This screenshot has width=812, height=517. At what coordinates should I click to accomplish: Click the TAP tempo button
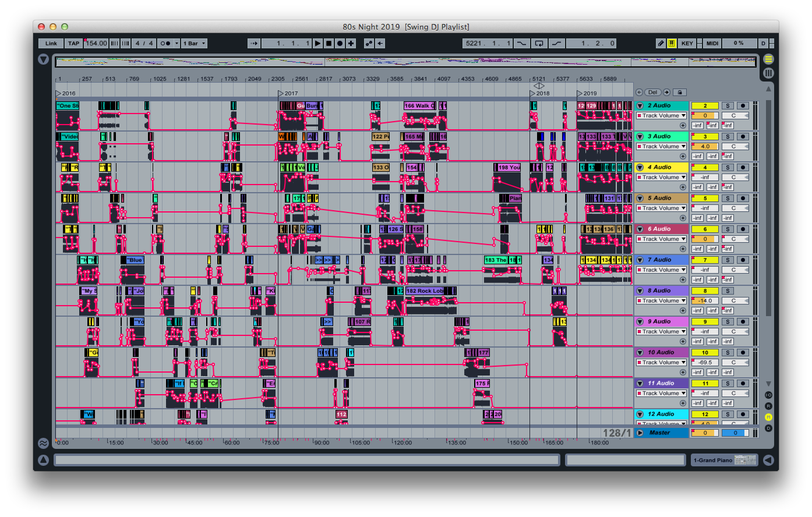coord(73,43)
